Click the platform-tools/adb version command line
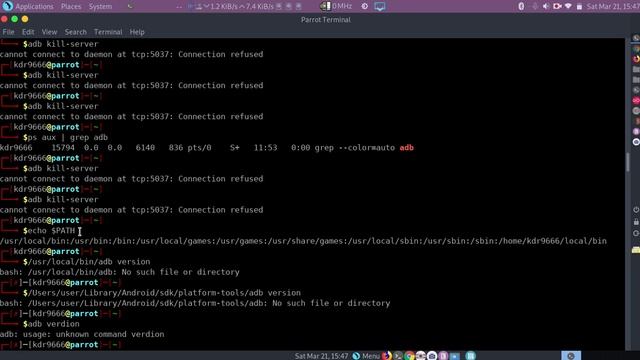 162,293
